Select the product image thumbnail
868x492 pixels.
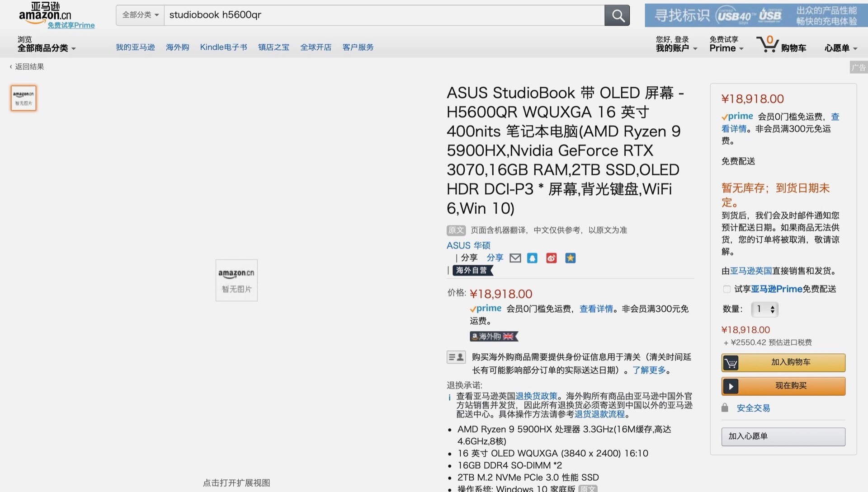[24, 98]
